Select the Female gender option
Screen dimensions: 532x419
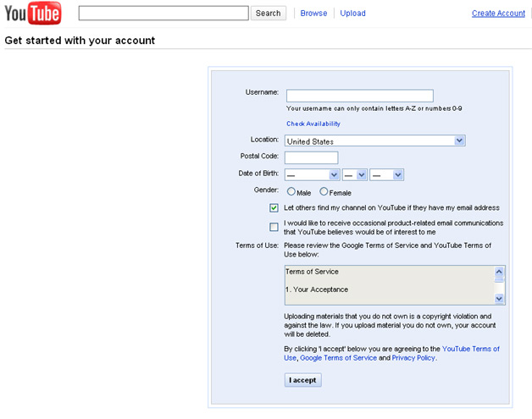(x=324, y=192)
